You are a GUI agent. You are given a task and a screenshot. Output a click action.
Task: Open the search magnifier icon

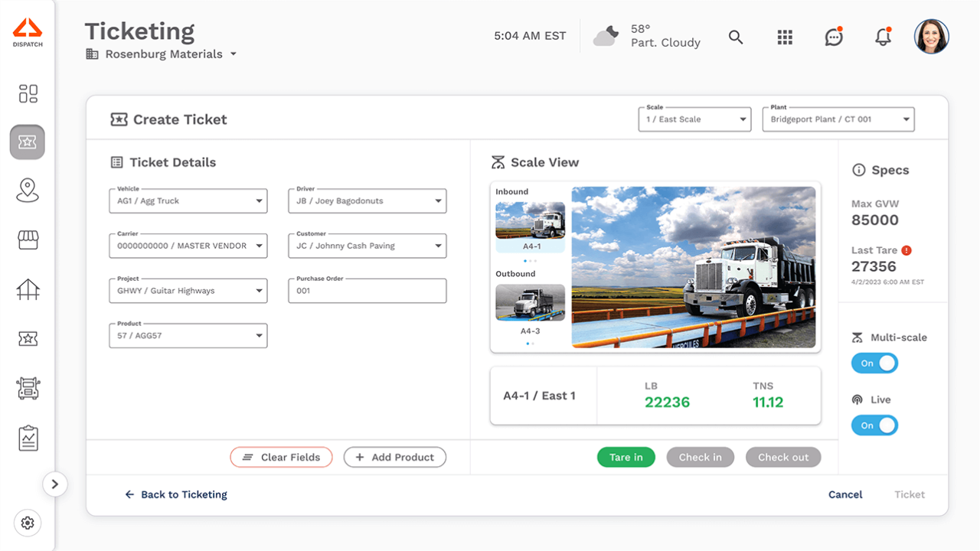point(736,37)
